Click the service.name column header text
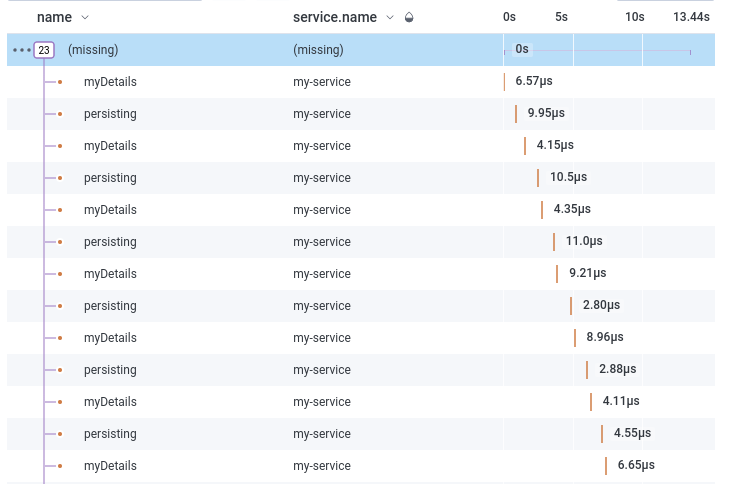This screenshot has width=732, height=484. tap(336, 17)
